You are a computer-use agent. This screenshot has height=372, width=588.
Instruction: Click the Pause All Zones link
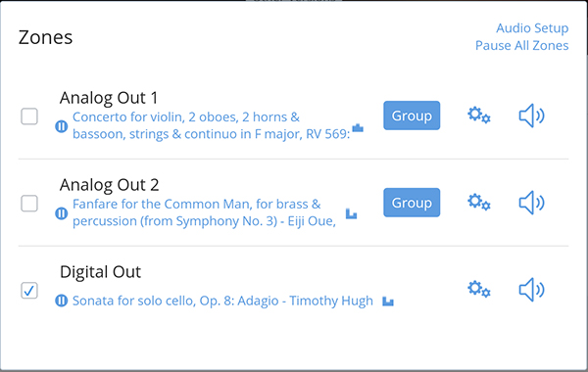(522, 45)
